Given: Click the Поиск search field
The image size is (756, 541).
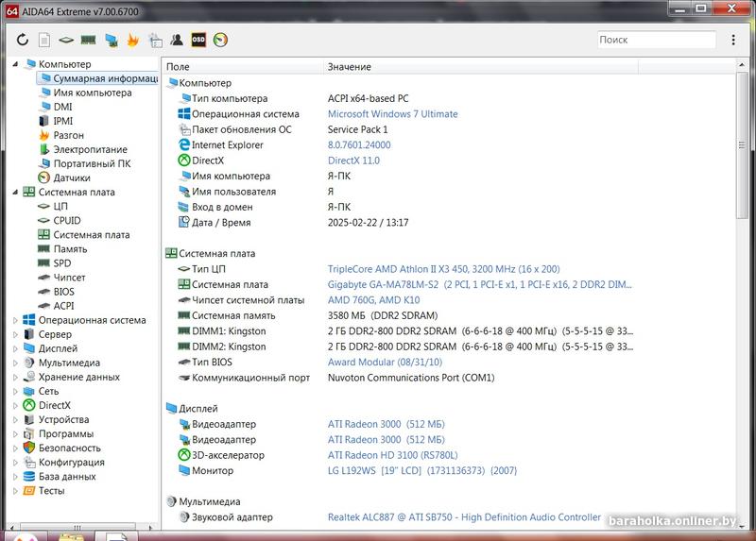Looking at the screenshot, I should click(656, 40).
